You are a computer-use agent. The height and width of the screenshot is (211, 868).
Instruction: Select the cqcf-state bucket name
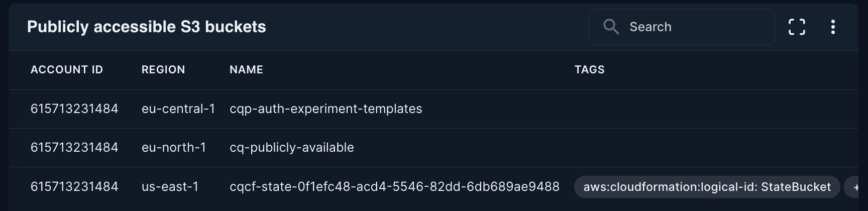coord(394,187)
